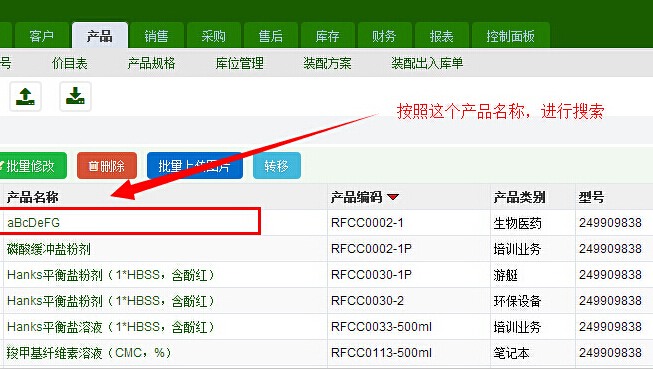Click the 产品编码 column header
This screenshot has width=653, height=369.
click(x=356, y=197)
